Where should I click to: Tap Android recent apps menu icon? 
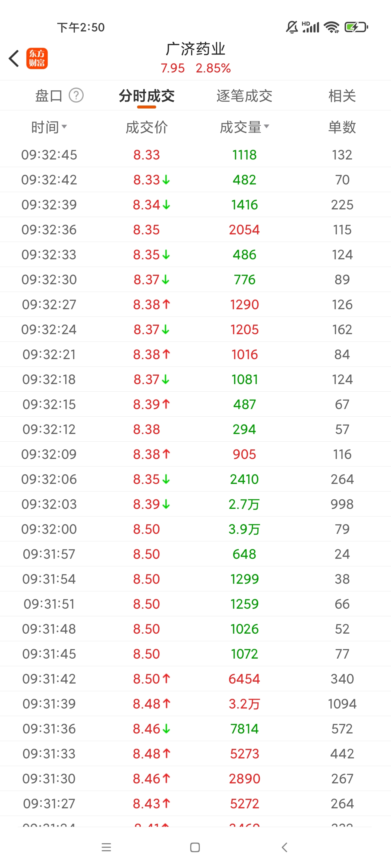point(106,847)
